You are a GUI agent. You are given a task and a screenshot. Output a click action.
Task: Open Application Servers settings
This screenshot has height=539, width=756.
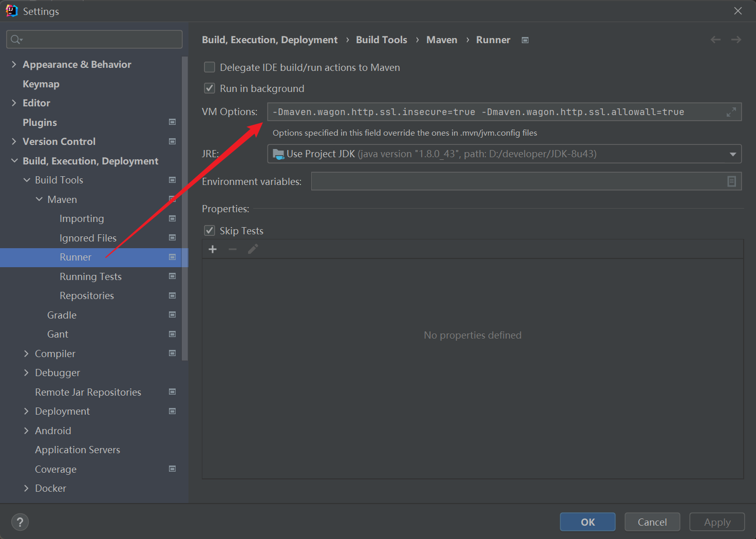[78, 450]
